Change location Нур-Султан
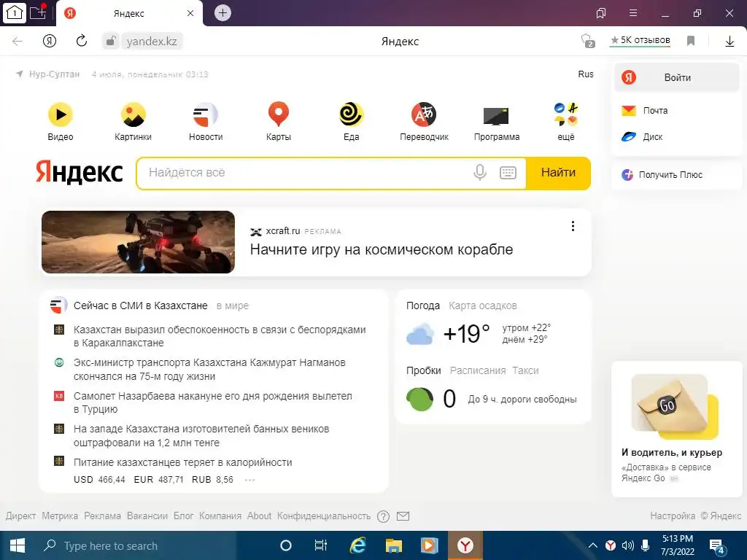This screenshot has width=747, height=560. 54,74
